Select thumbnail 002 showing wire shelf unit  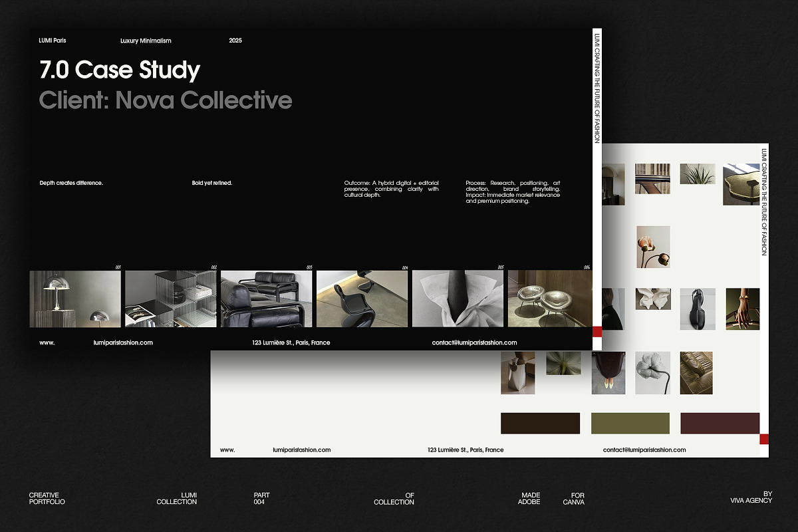(x=171, y=299)
